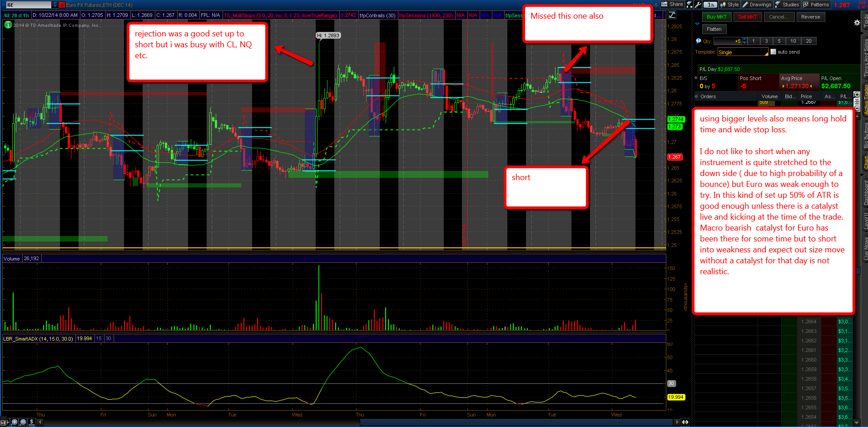Click the 1.2664 price ladder row
This screenshot has width=868, height=427.
[808, 322]
